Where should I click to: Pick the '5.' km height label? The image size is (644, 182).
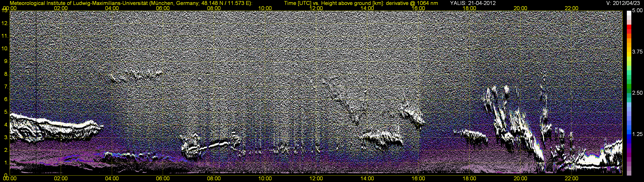6,112
